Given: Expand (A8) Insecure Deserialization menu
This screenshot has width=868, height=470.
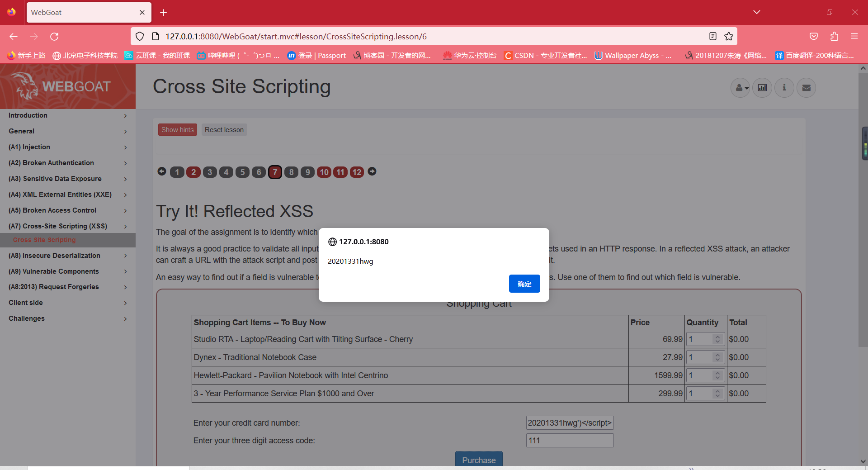Looking at the screenshot, I should click(x=68, y=256).
